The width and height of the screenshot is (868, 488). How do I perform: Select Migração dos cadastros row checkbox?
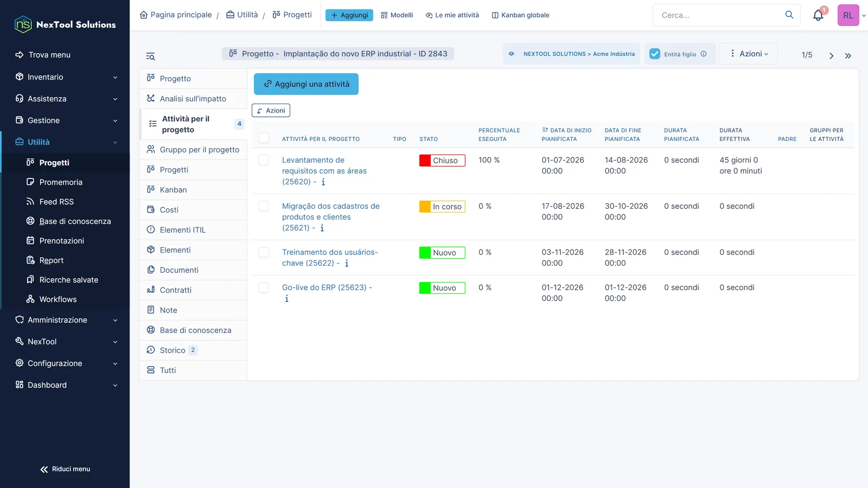264,206
